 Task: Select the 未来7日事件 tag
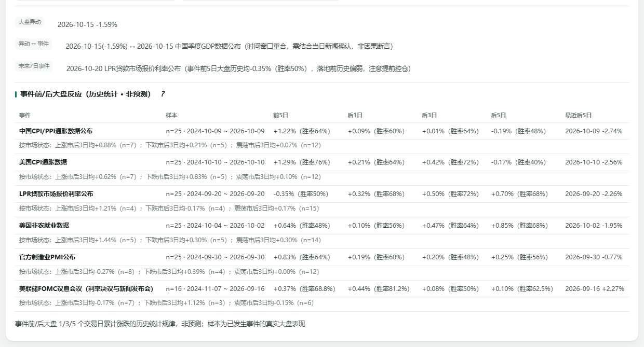tap(34, 66)
